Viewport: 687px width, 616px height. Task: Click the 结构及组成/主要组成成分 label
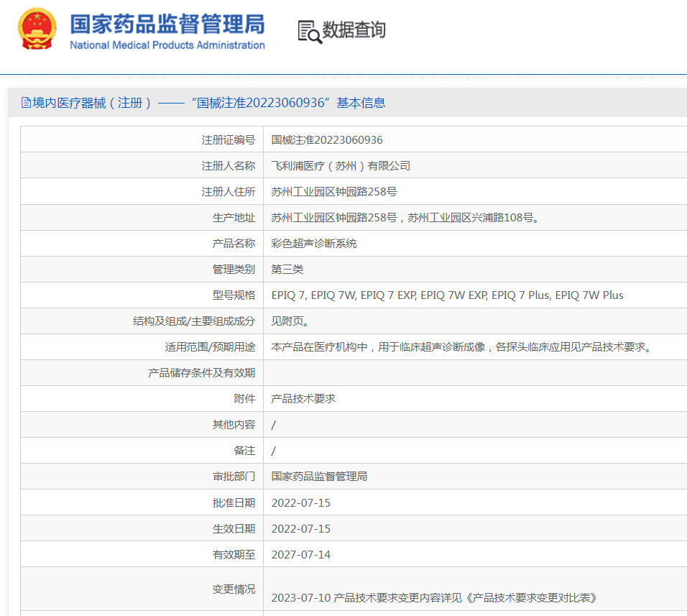click(x=193, y=321)
